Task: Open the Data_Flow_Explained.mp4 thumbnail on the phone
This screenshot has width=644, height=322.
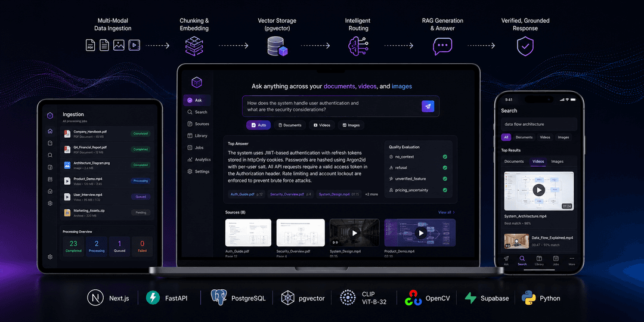Action: tap(516, 241)
